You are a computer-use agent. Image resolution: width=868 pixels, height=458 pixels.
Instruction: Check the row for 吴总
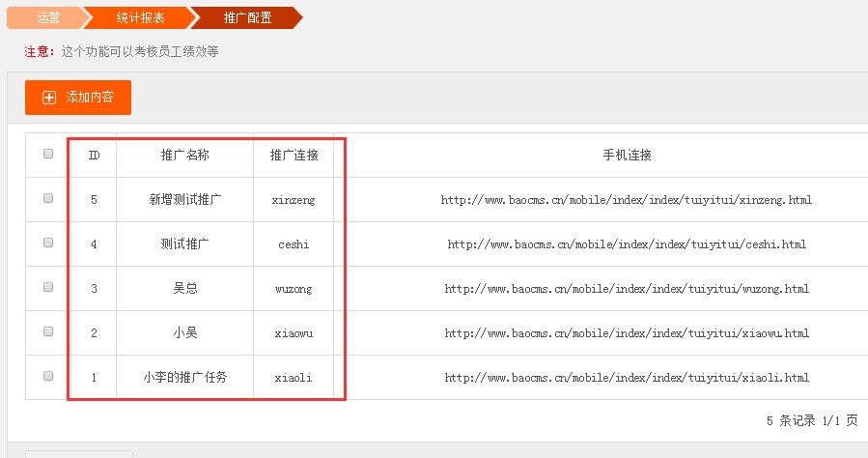point(48,287)
